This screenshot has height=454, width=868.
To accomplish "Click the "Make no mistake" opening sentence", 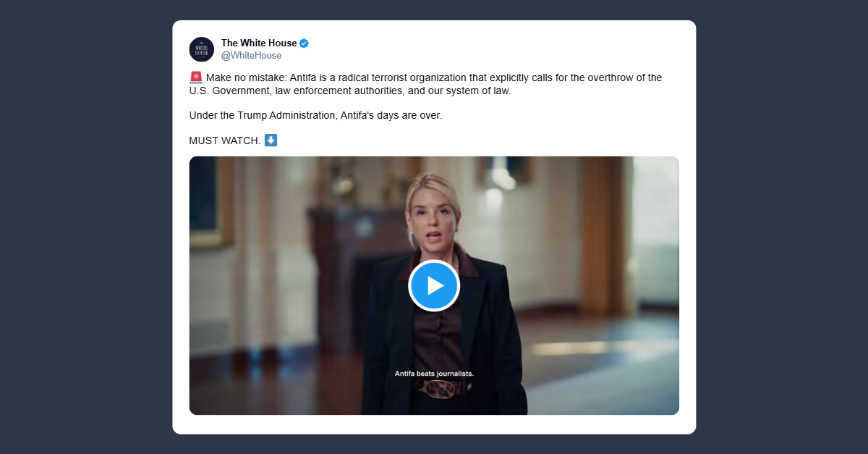I will 246,78.
